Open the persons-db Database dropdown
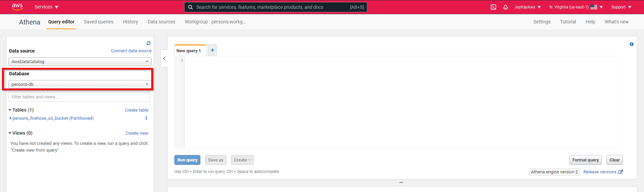 80,84
